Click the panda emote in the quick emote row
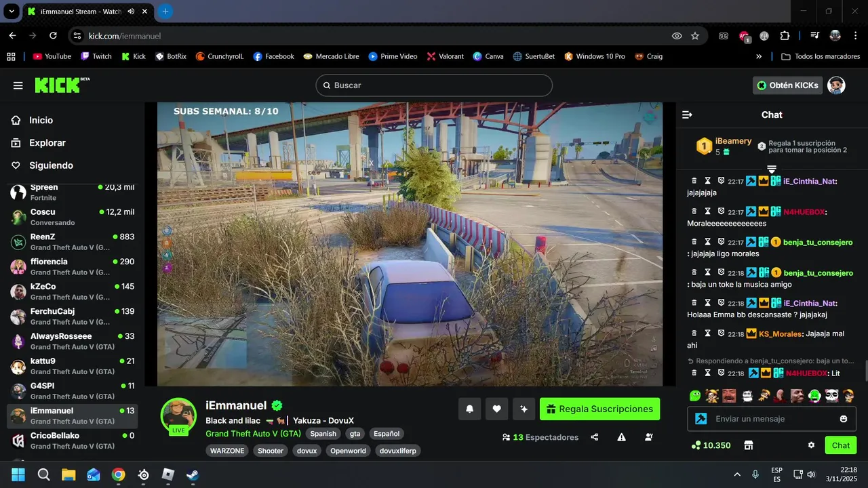The width and height of the screenshot is (868, 488). (831, 395)
